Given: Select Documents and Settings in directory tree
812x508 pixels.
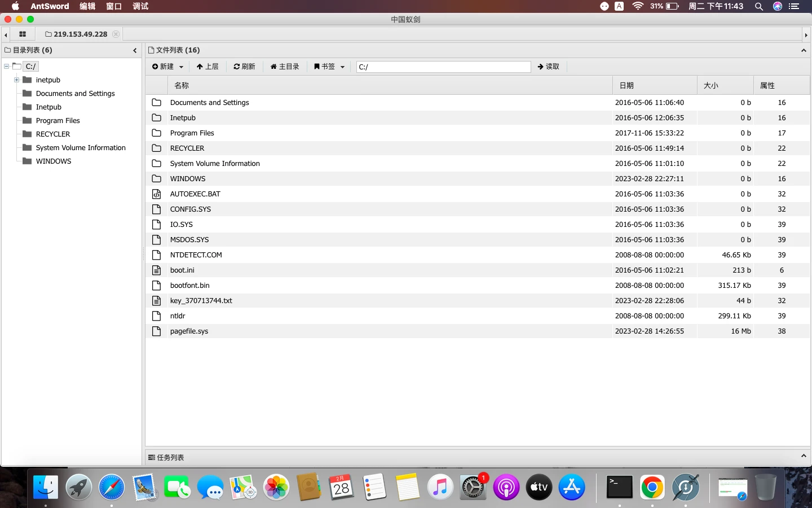Looking at the screenshot, I should (x=75, y=93).
